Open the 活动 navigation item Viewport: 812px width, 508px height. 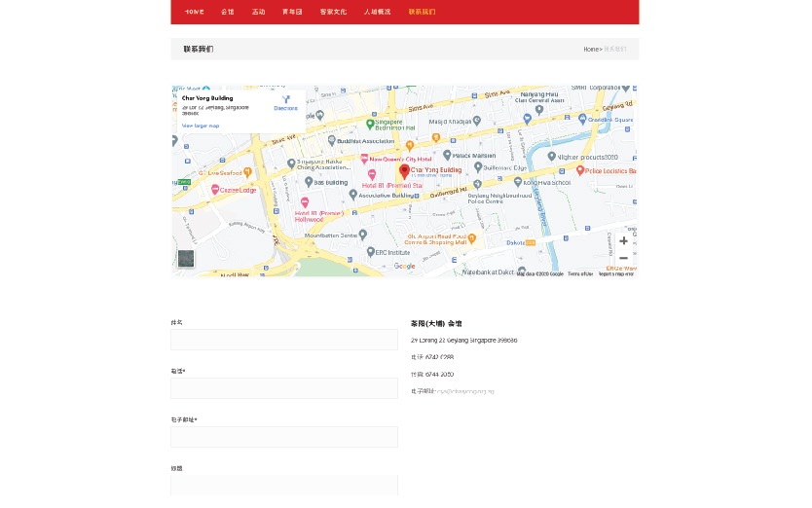click(258, 12)
